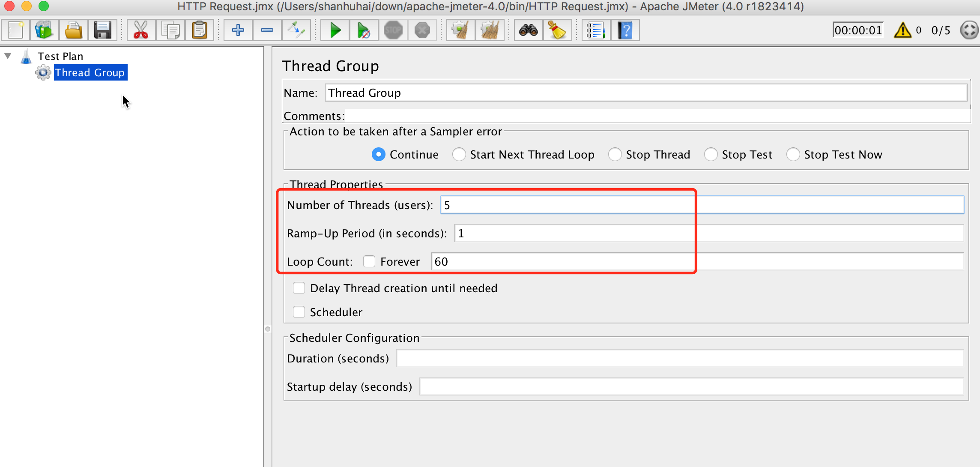The width and height of the screenshot is (980, 467).
Task: Enable the Forever loop checkbox
Action: (369, 261)
